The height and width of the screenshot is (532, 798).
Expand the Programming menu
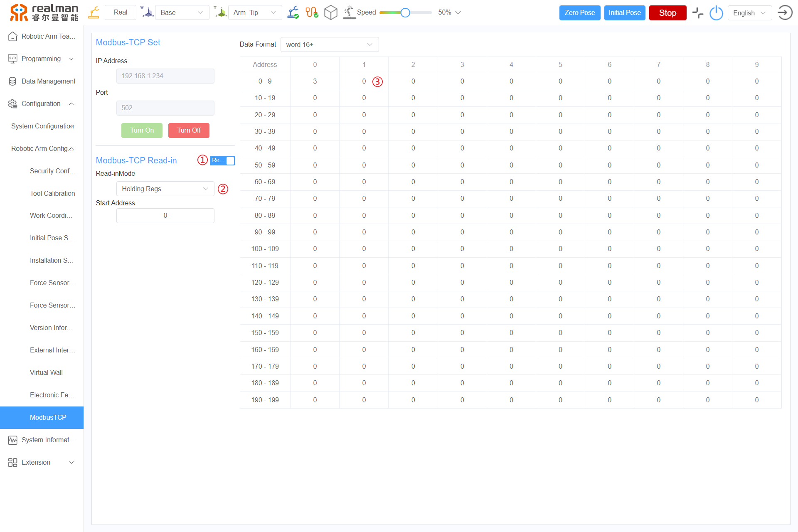click(41, 59)
